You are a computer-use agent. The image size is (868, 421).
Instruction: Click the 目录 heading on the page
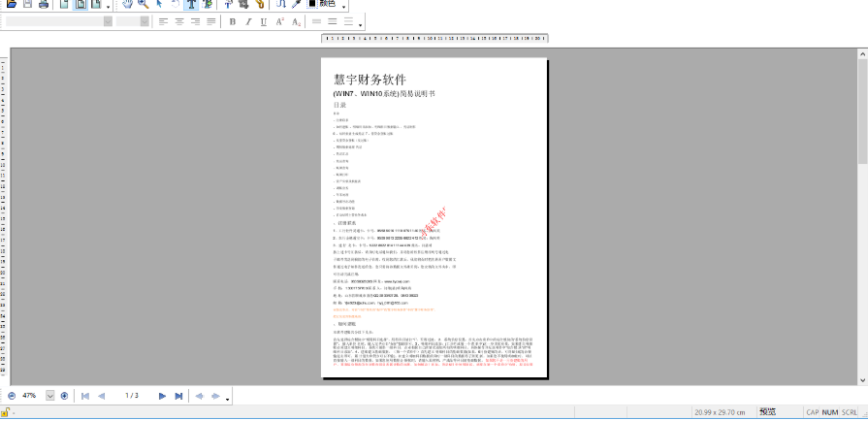[339, 105]
